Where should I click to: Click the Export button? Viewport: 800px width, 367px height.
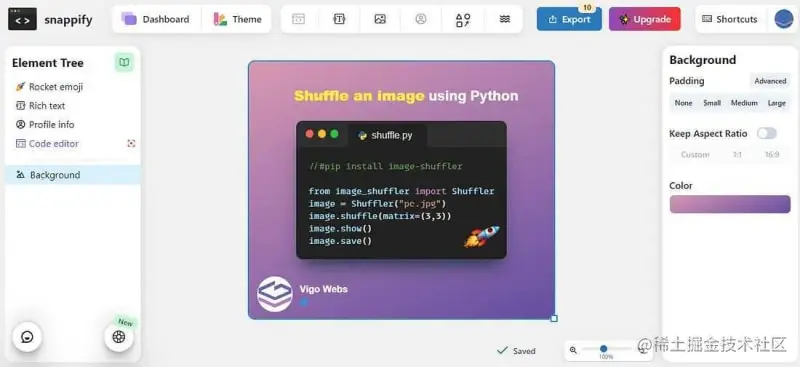[x=569, y=19]
